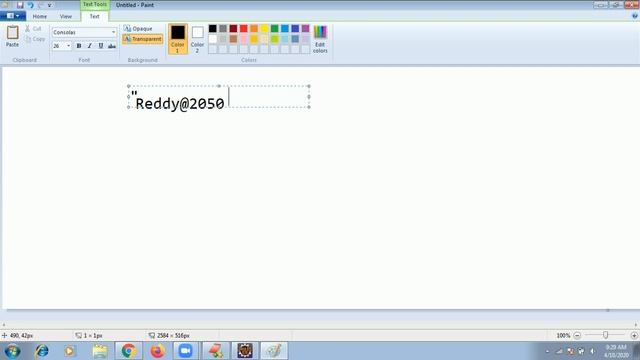Switch to Paint in the taskbar
Screen dimensions: 640x360
274,351
